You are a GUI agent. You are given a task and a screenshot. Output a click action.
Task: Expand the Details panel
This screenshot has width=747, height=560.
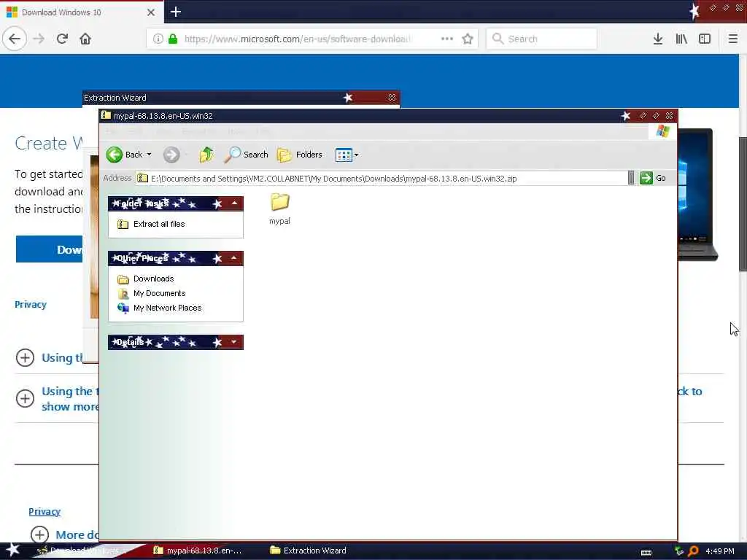234,343
